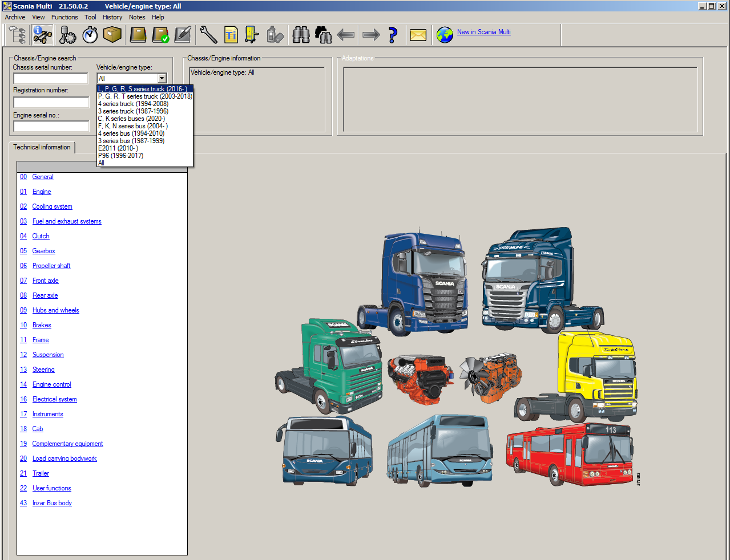
Task: Click the stopwatch standard times icon
Action: tap(90, 35)
